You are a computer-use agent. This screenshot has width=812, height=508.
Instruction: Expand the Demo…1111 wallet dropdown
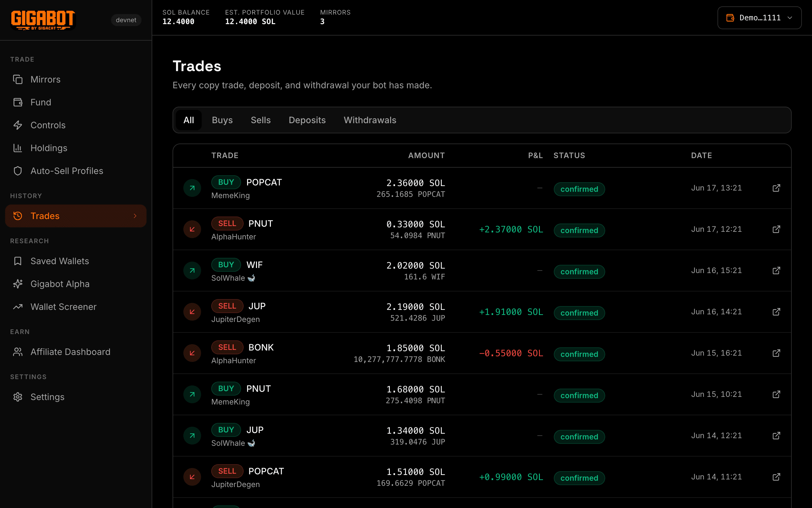tap(759, 18)
